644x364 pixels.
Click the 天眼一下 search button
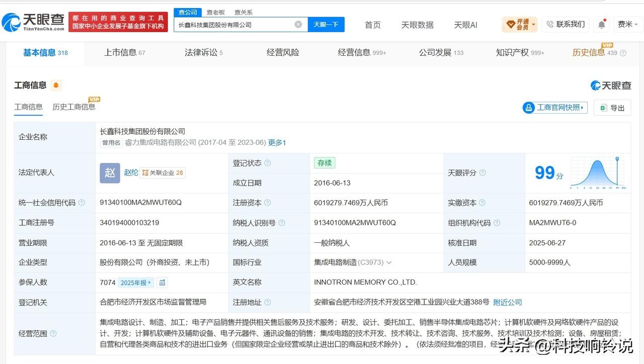point(326,24)
